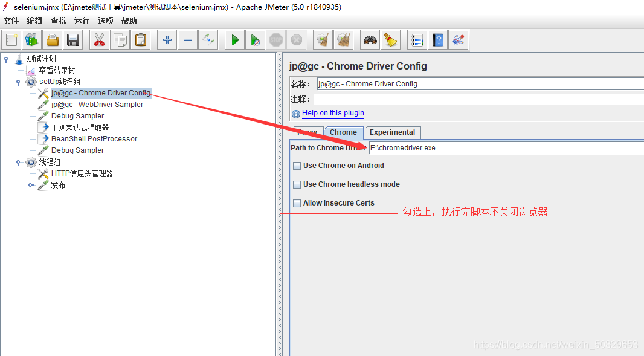
Task: Open the Plugins Manager toolbar icon
Action: point(458,40)
